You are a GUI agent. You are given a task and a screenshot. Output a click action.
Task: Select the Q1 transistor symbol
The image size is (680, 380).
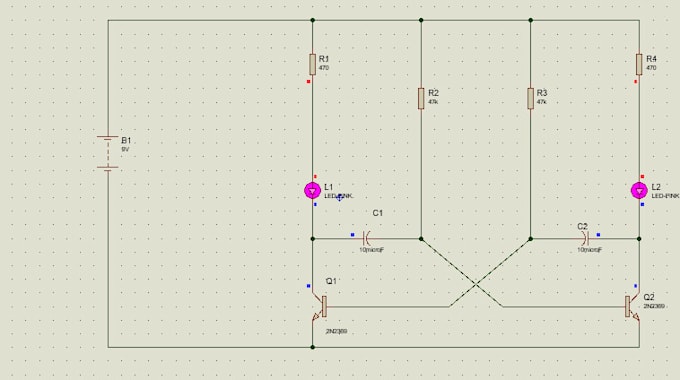(x=320, y=307)
